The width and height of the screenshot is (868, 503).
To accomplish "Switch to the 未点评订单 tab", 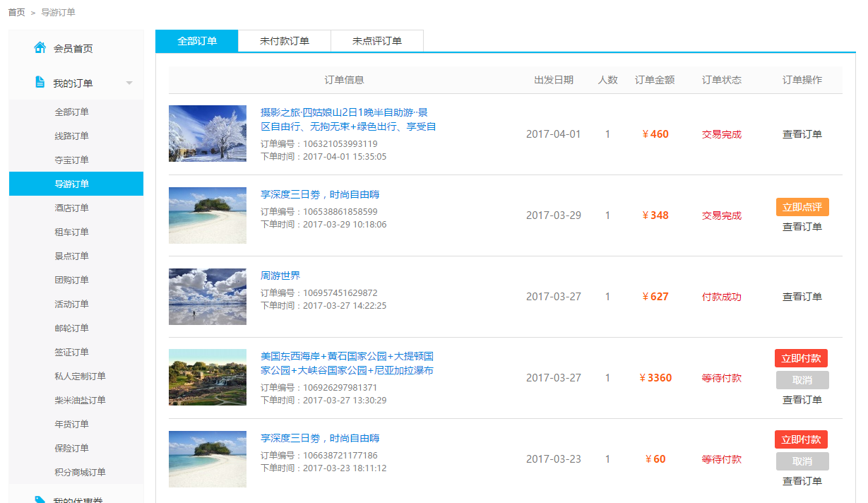I will [377, 41].
